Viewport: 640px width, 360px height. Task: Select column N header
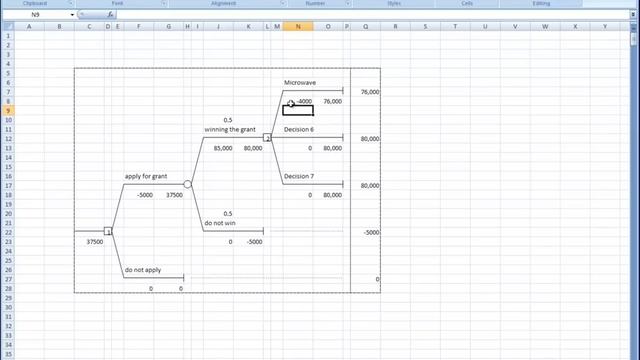click(298, 27)
